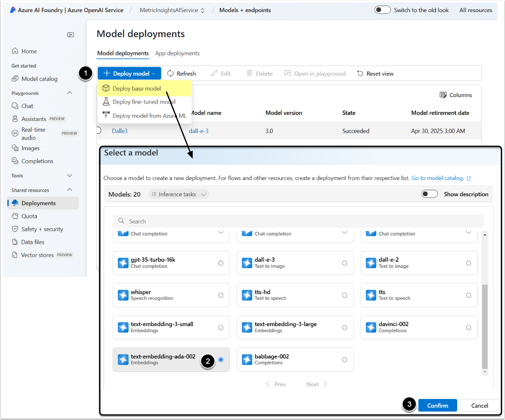Screen dimensions: 505x420
Task: Click the Reset view icon
Action: pos(360,73)
